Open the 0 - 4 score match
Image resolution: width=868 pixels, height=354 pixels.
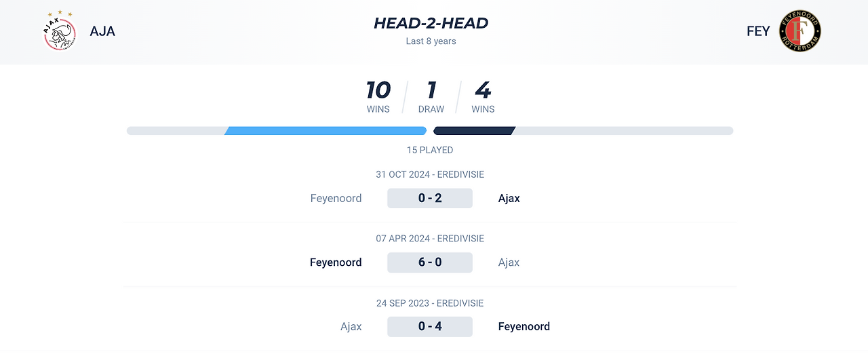430,326
